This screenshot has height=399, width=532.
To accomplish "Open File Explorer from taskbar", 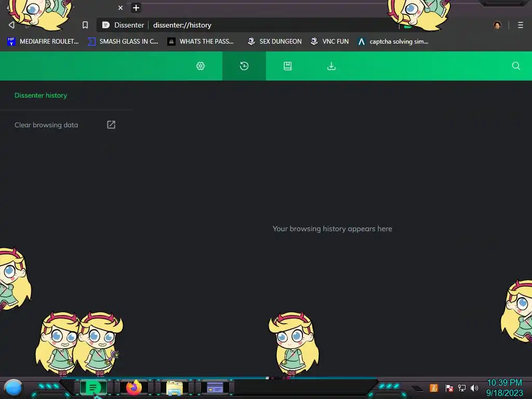I will [x=175, y=388].
